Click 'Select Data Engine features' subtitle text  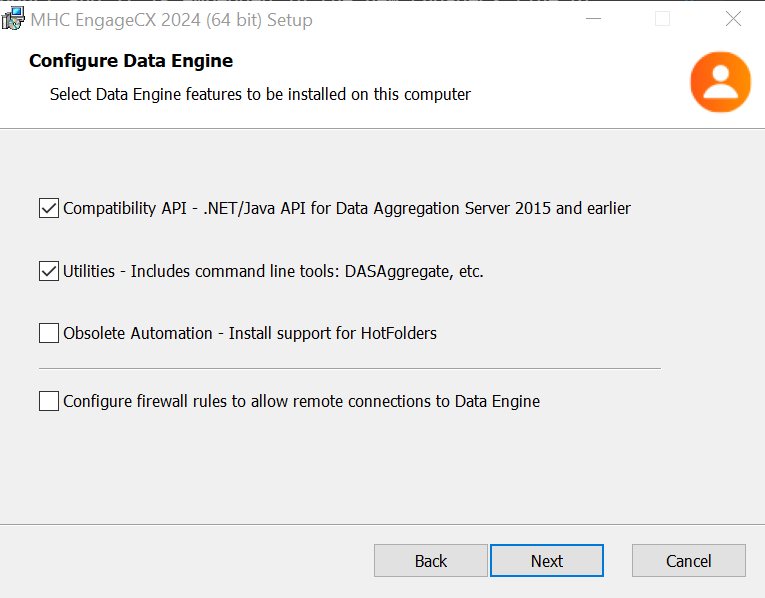(260, 94)
